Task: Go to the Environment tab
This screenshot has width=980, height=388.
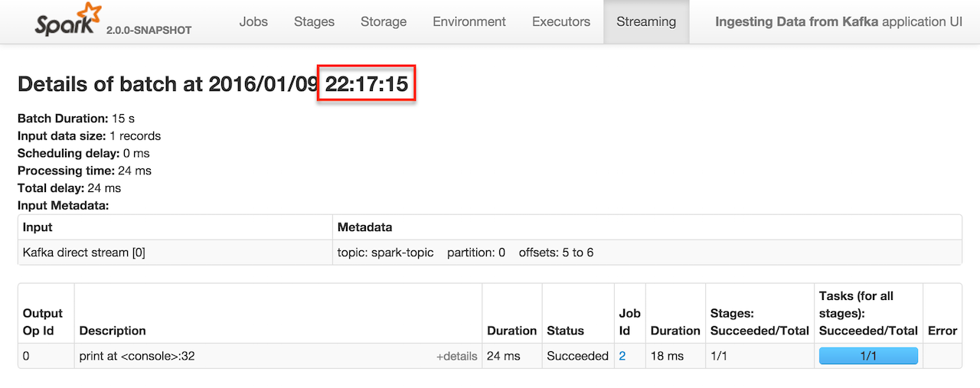Action: pos(469,21)
